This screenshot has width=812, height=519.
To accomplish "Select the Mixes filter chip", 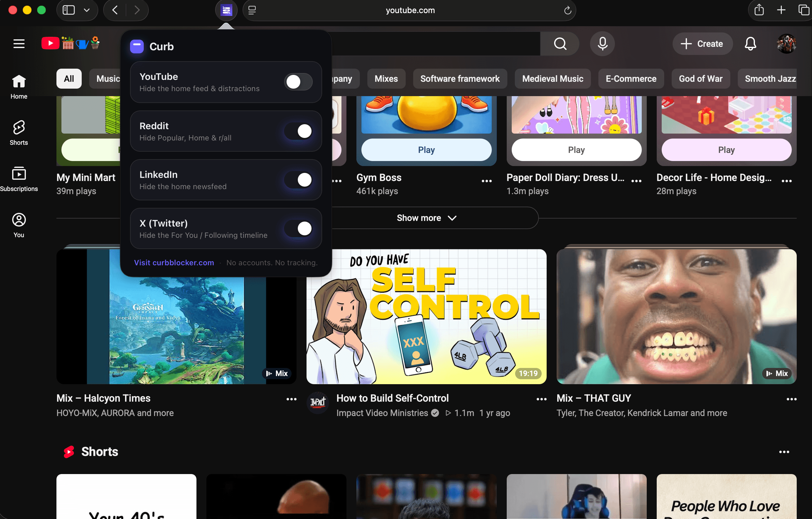I will click(x=386, y=79).
